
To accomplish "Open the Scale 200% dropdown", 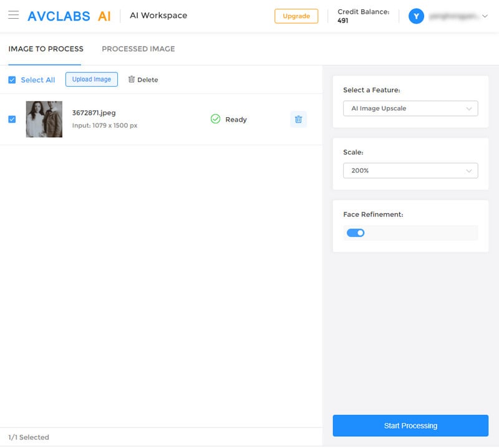I will (x=410, y=171).
